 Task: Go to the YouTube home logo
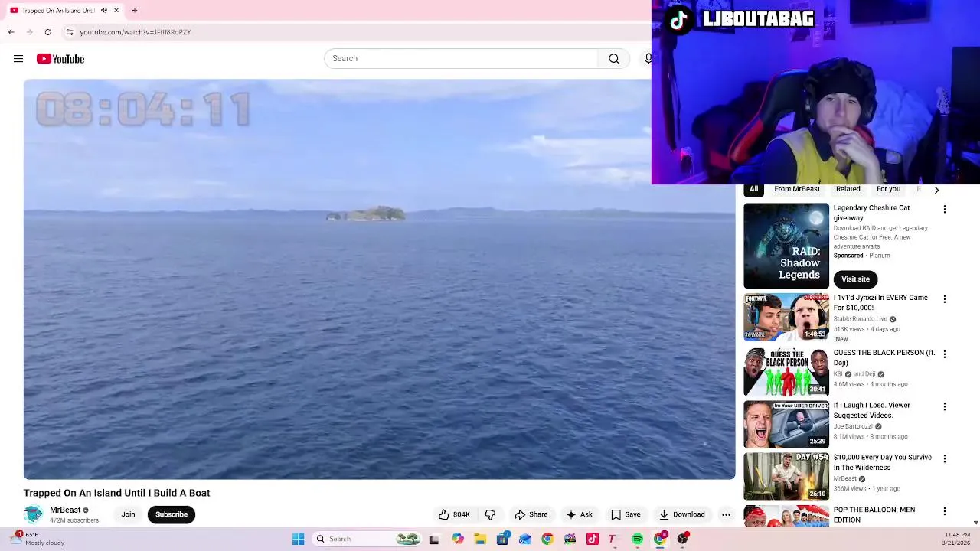tap(60, 59)
